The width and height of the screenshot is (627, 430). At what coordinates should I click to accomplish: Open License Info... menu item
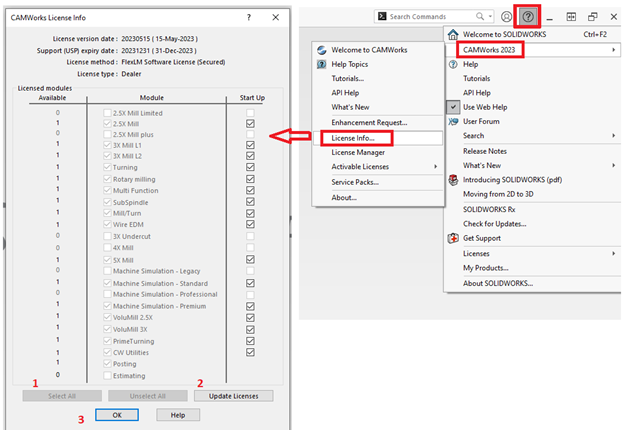pos(378,138)
